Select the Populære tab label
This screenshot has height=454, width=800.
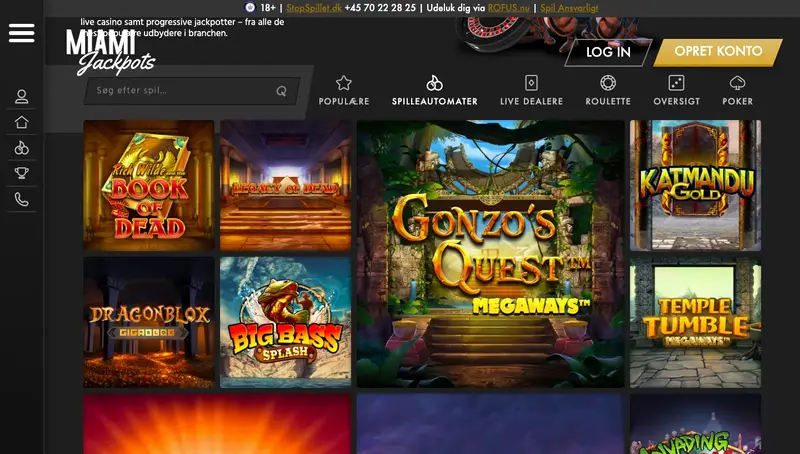(x=344, y=102)
